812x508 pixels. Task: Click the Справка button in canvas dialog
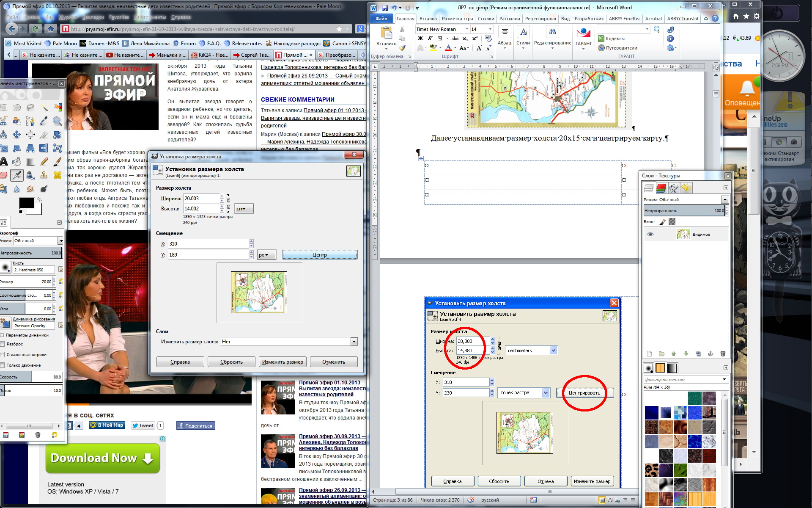click(180, 362)
